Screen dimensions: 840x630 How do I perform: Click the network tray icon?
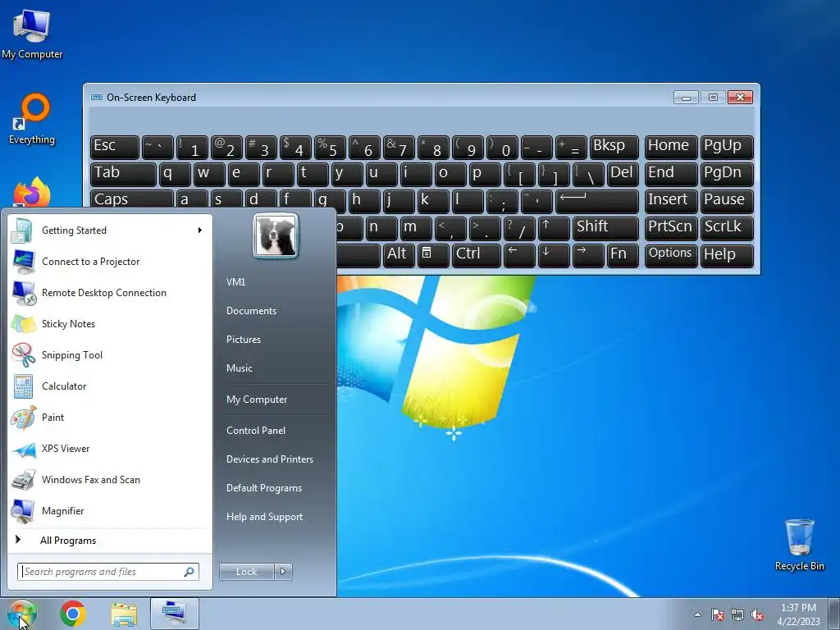[x=737, y=615]
